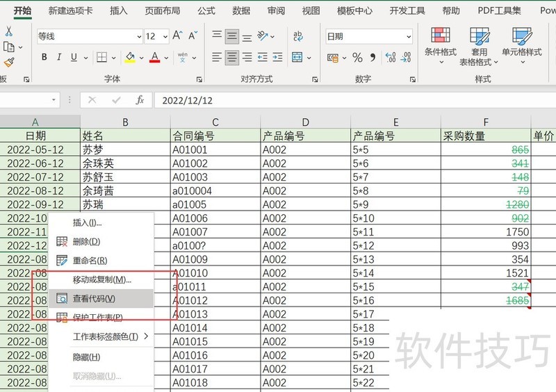Apply percent style to the cell
The height and width of the screenshot is (392, 556).
pyautogui.click(x=357, y=58)
